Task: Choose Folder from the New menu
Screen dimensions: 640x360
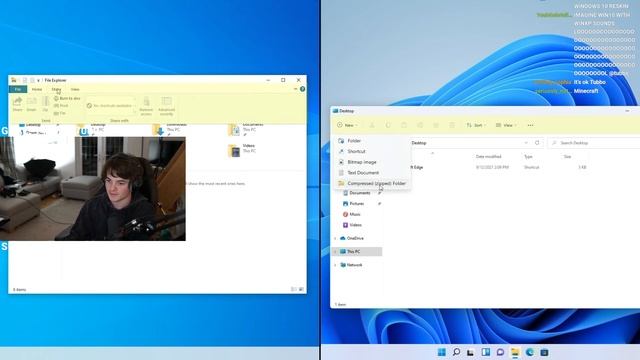Action: 373,141
